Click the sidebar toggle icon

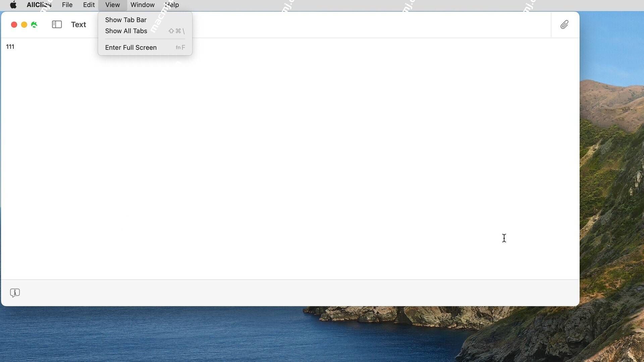pyautogui.click(x=56, y=25)
